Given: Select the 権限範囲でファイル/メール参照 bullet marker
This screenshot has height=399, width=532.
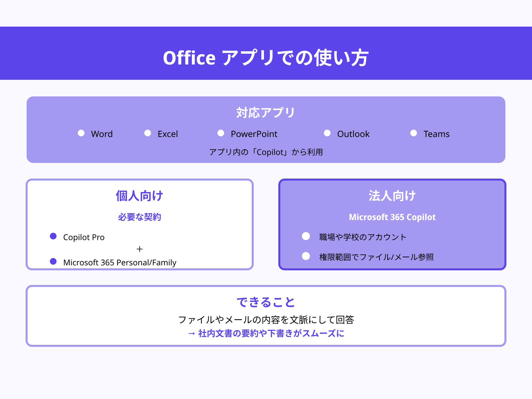Looking at the screenshot, I should [306, 256].
